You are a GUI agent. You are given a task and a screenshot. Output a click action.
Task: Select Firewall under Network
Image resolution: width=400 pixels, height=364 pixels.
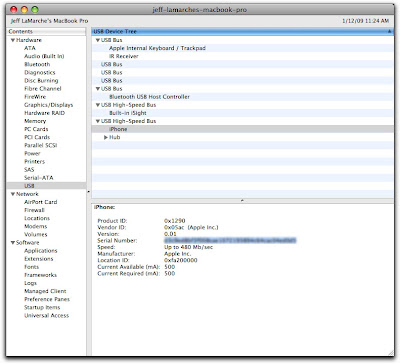tap(34, 210)
